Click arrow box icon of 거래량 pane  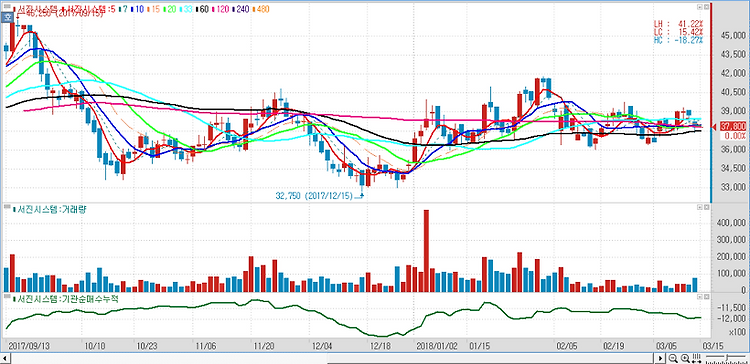tap(699, 207)
